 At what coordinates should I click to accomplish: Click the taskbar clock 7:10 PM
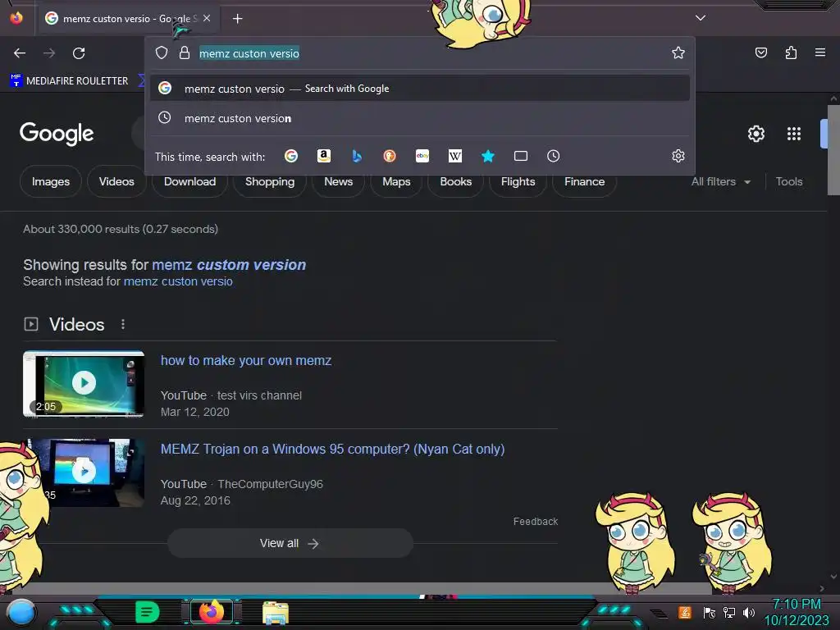pyautogui.click(x=797, y=605)
